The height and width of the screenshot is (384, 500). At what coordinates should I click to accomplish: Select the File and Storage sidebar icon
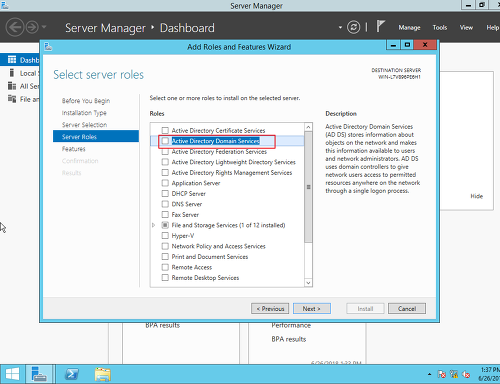[12, 99]
